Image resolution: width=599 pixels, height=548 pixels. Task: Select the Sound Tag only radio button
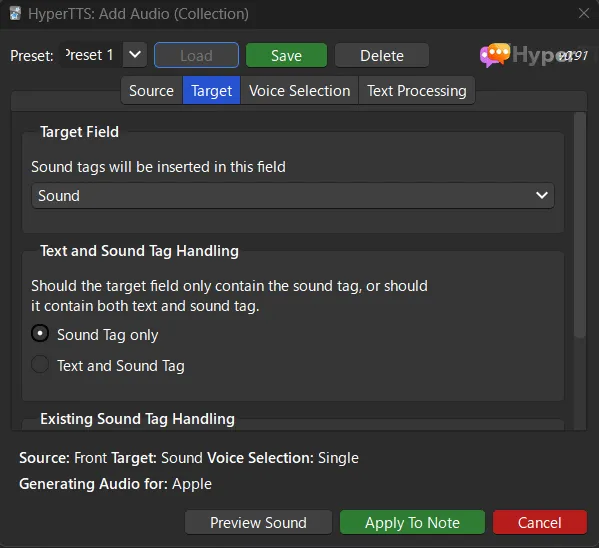pyautogui.click(x=40, y=333)
